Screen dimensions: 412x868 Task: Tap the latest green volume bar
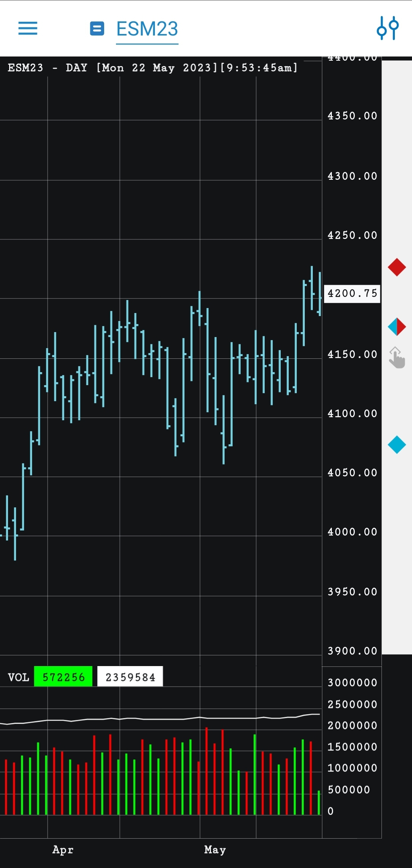[319, 803]
